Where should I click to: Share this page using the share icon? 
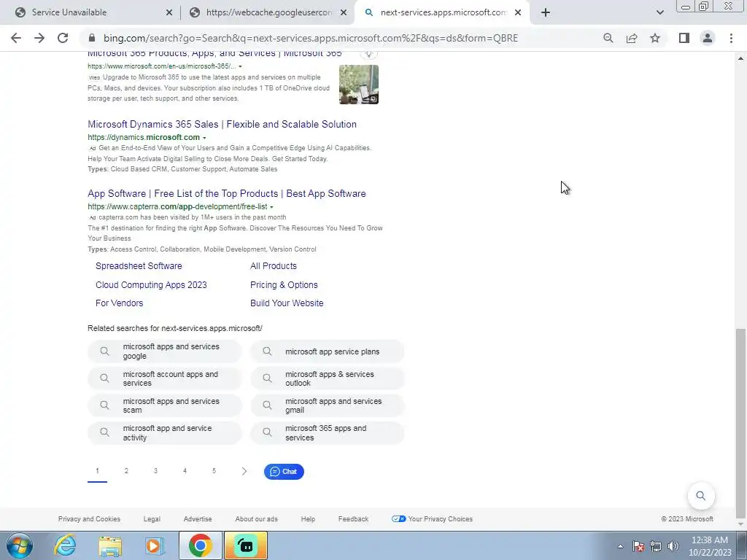pyautogui.click(x=632, y=38)
